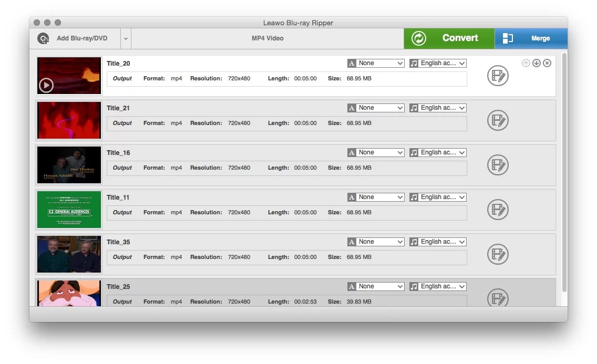Open the editing icon for Title_35
597x364 pixels.
[498, 254]
